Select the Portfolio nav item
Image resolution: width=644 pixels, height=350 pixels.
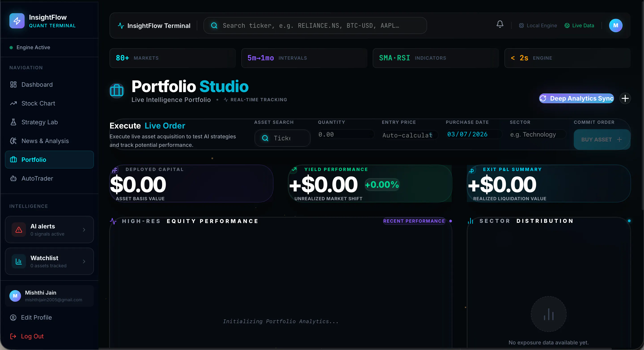49,160
